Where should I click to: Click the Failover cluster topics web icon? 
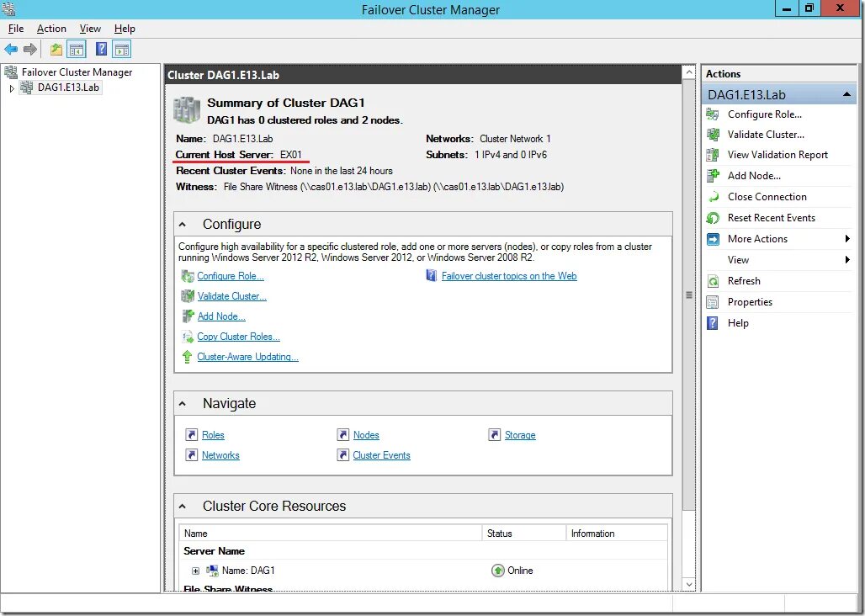click(x=432, y=276)
